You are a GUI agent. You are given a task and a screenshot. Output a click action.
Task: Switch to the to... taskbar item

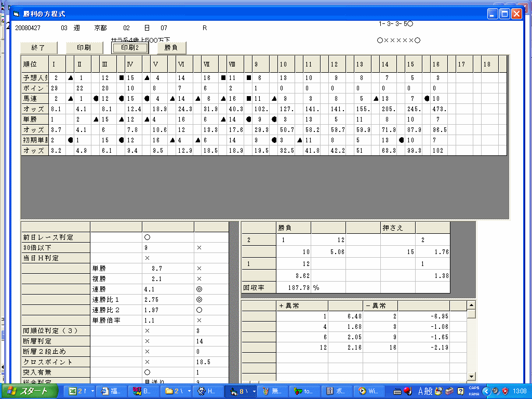[304, 391]
